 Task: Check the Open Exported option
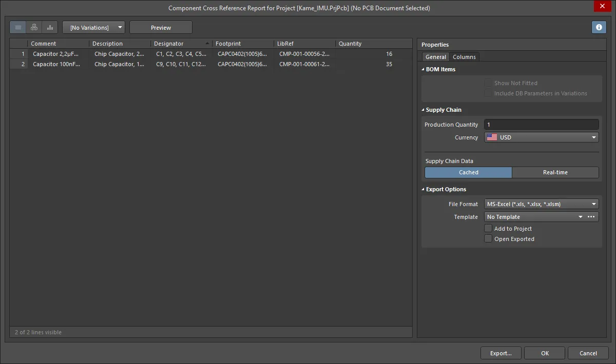pos(488,239)
